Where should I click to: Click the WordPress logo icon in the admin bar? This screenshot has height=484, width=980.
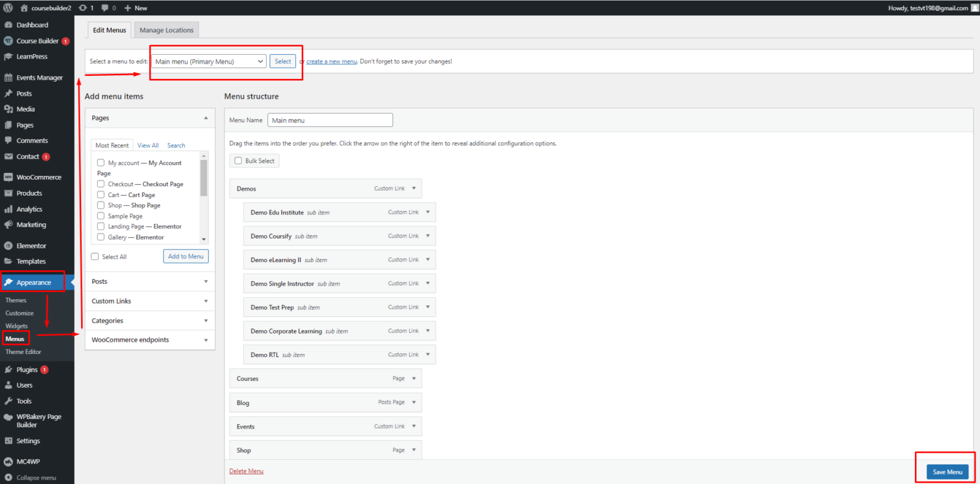click(x=8, y=8)
